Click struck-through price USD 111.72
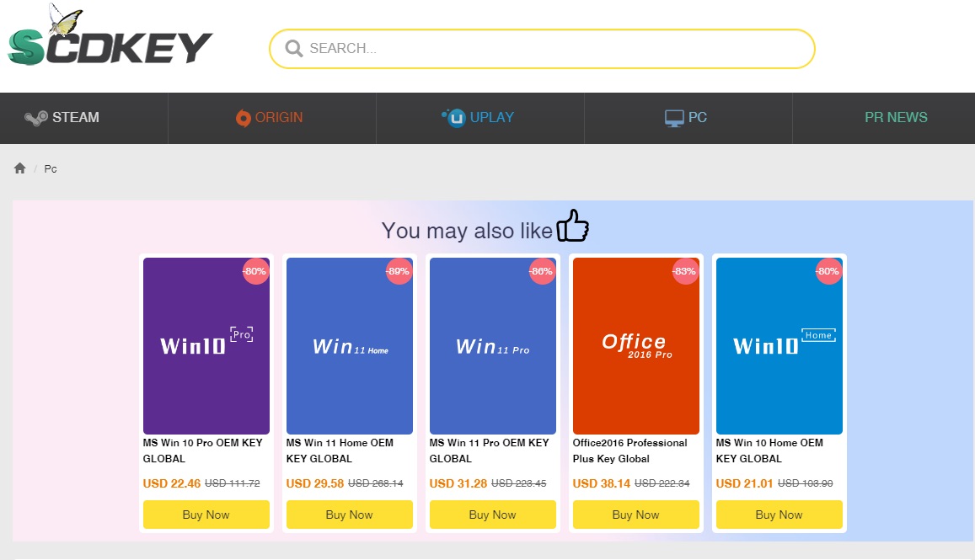The height and width of the screenshot is (560, 975). point(233,483)
